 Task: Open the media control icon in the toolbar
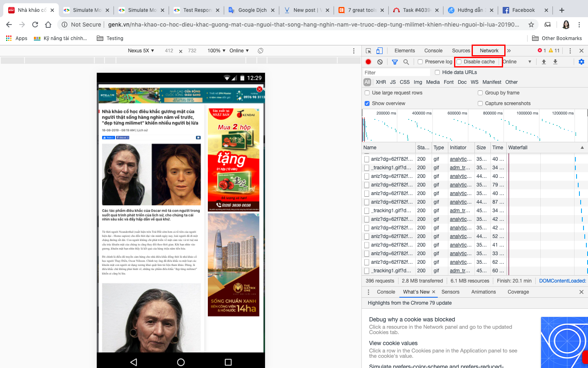coord(548,25)
